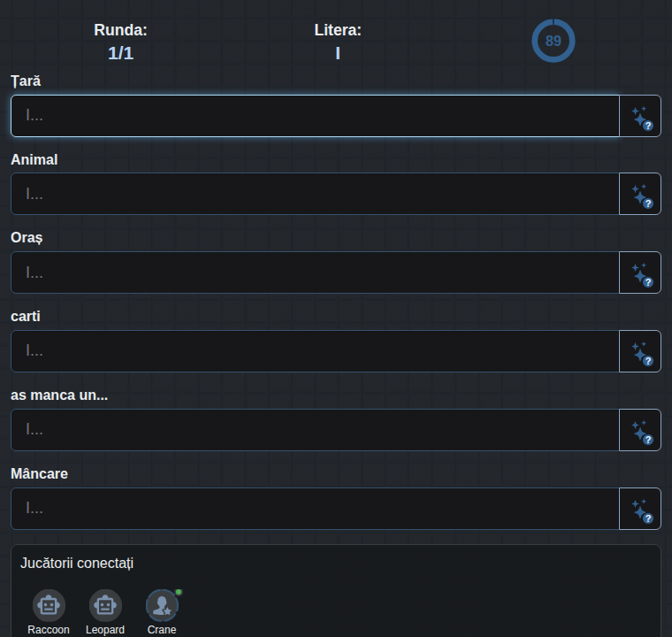
Task: Click the Oraș category label
Action: [27, 238]
